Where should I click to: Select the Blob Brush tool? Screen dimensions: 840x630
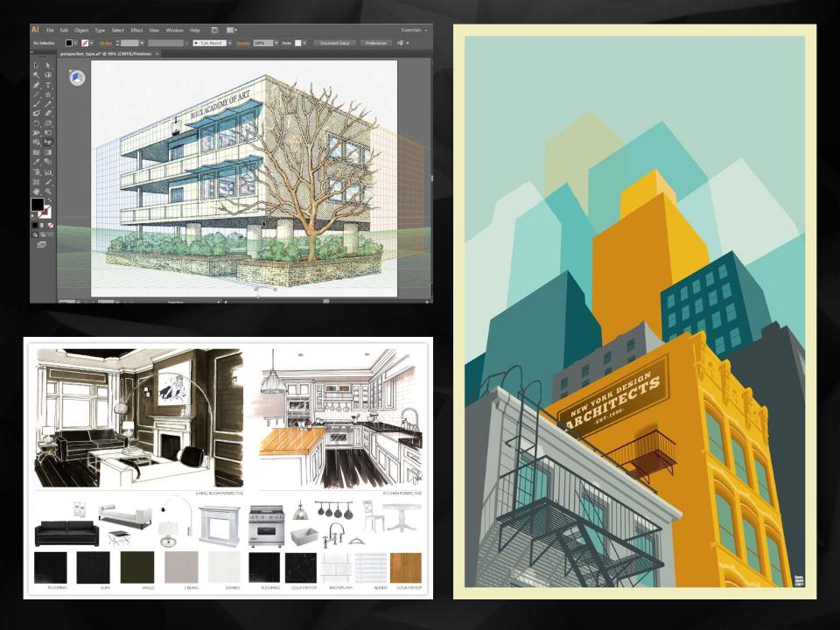[x=37, y=114]
